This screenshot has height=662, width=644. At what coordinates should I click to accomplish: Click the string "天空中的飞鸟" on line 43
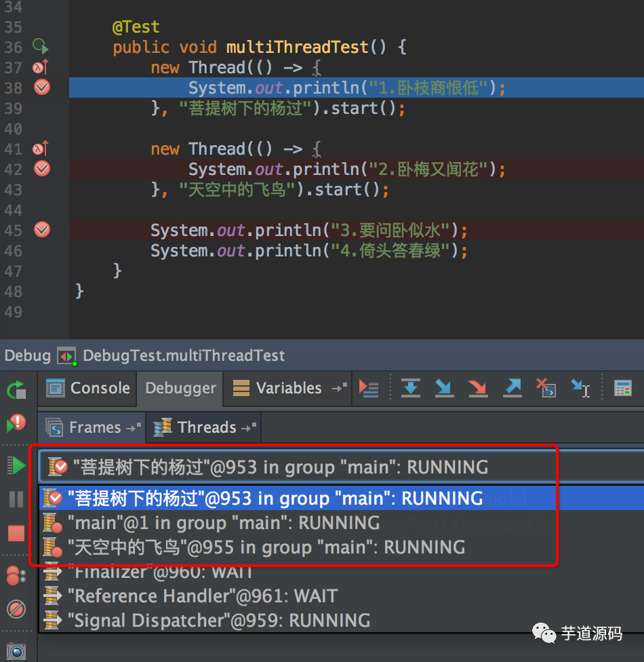coord(237,189)
